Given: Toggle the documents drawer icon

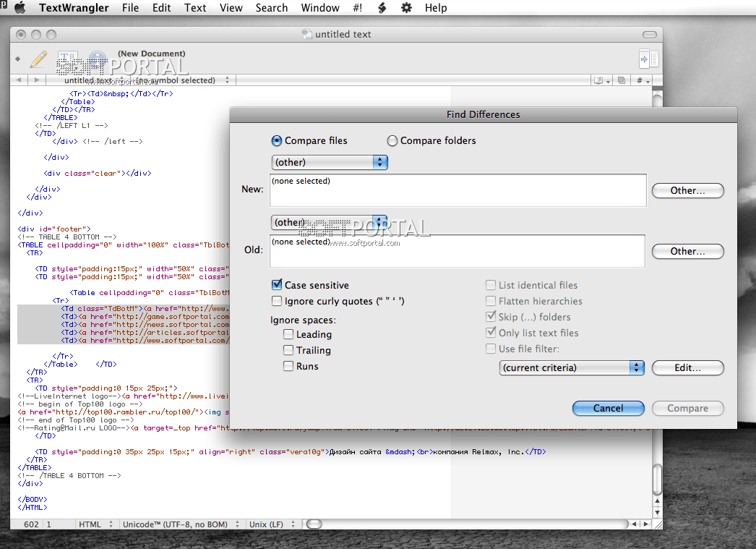Looking at the screenshot, I should [x=649, y=59].
